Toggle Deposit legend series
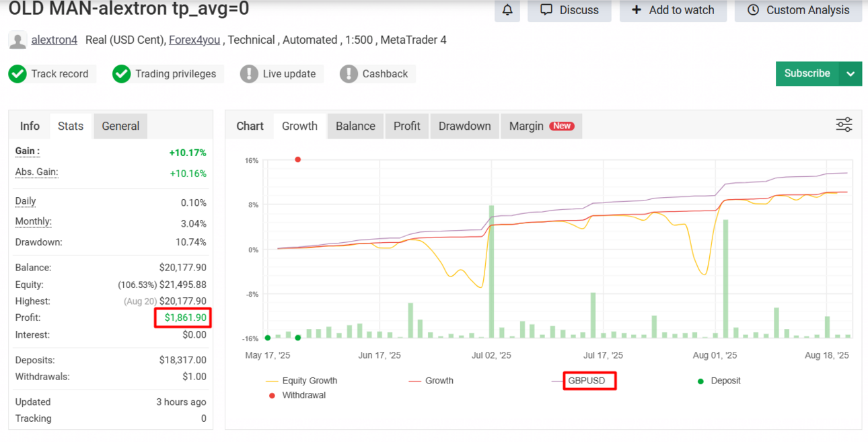Viewport: 868px width, 442px height. pos(719,381)
